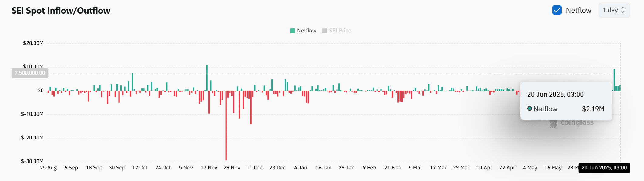Click the SEI Spot Inflow/Outflow chart title
The image size is (644, 181).
coord(61,11)
